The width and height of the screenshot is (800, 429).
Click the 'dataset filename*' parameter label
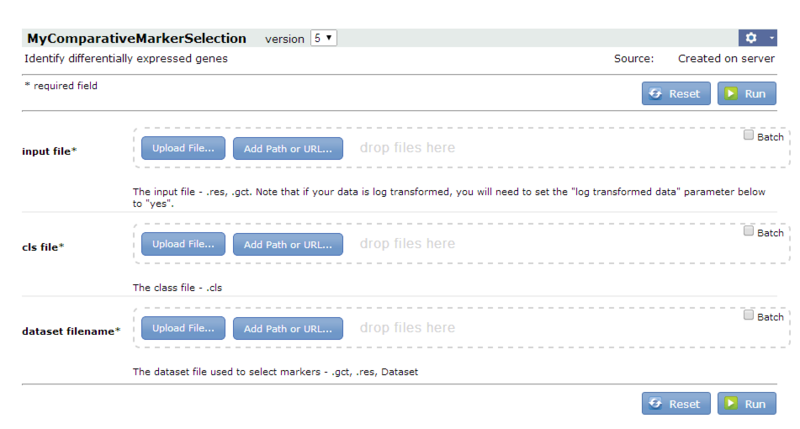click(x=71, y=332)
